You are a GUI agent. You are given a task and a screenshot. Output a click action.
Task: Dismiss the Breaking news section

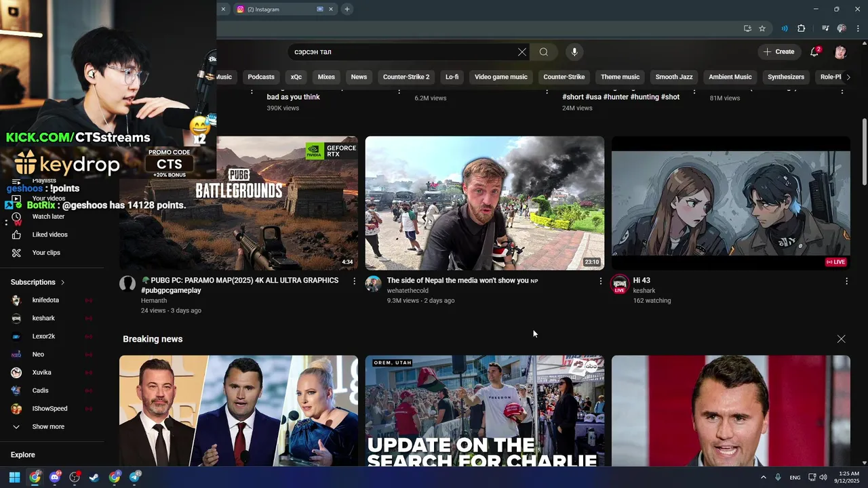click(x=841, y=339)
